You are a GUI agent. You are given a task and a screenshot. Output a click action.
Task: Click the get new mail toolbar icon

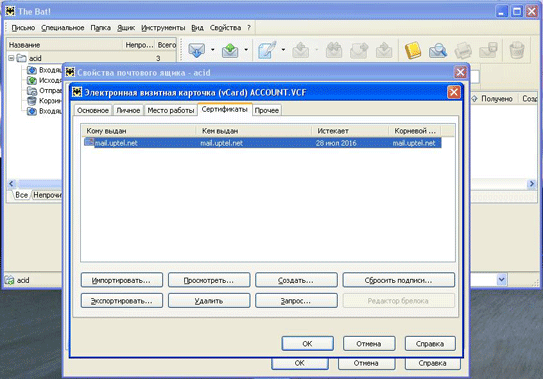click(x=196, y=50)
